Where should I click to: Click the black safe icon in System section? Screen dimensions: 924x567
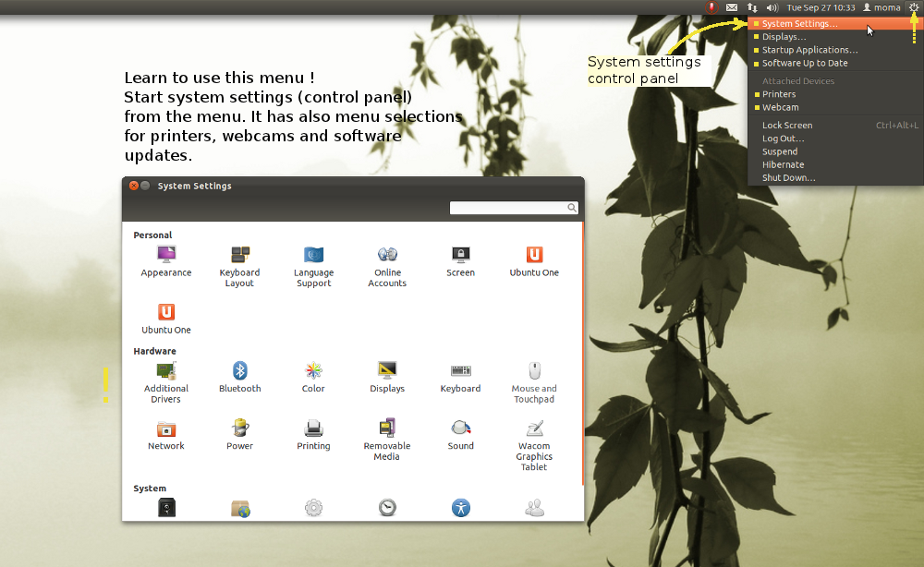point(166,508)
